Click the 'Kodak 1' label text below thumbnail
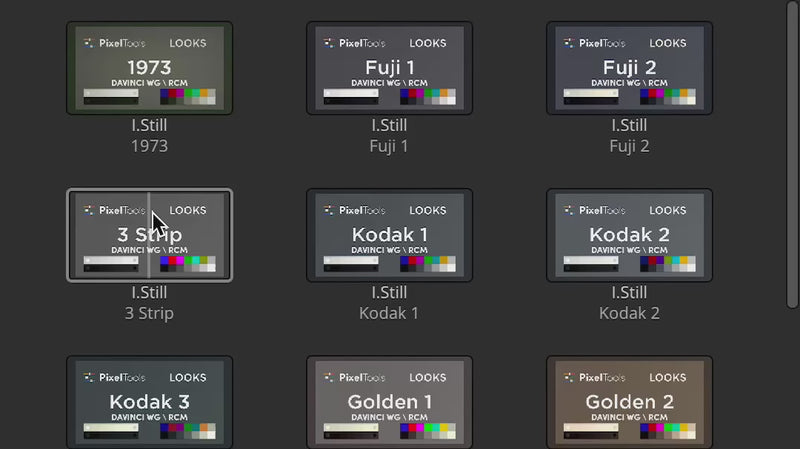 click(389, 313)
